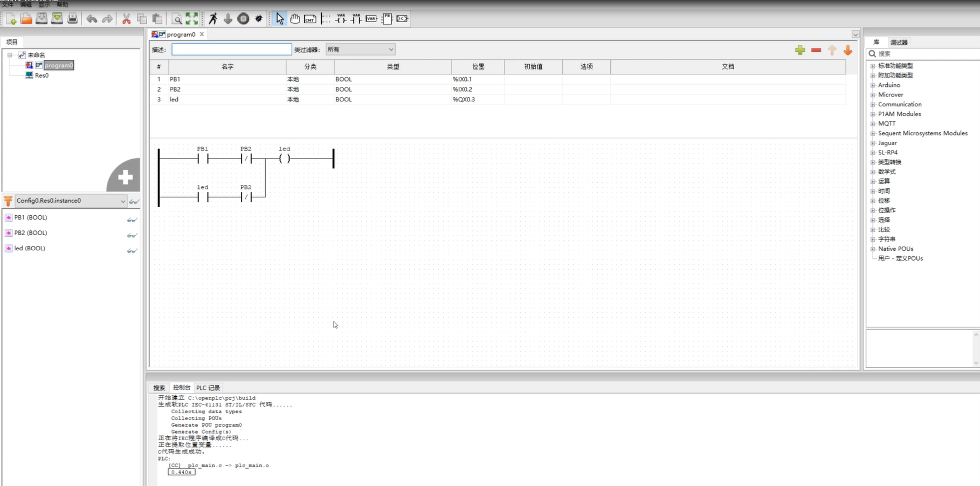This screenshot has height=486, width=980.
Task: Toggle debug glasses for PB1 (BOOL)
Action: tap(132, 220)
